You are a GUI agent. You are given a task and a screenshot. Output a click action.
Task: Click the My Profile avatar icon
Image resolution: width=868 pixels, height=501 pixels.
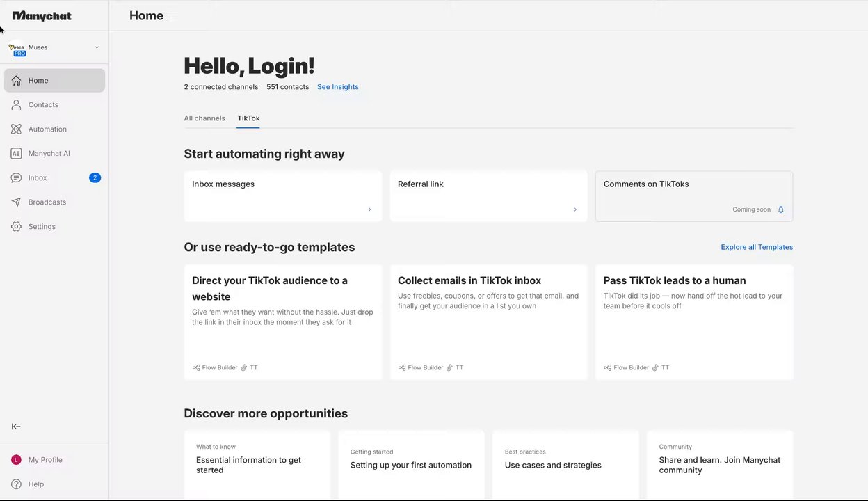click(x=16, y=460)
